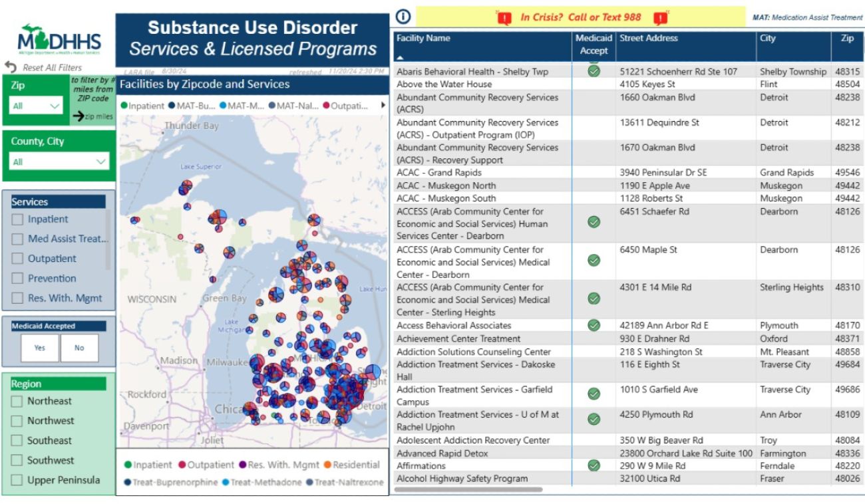This screenshot has width=865, height=504.
Task: Click the address 4105 Keyes St
Action: [647, 84]
